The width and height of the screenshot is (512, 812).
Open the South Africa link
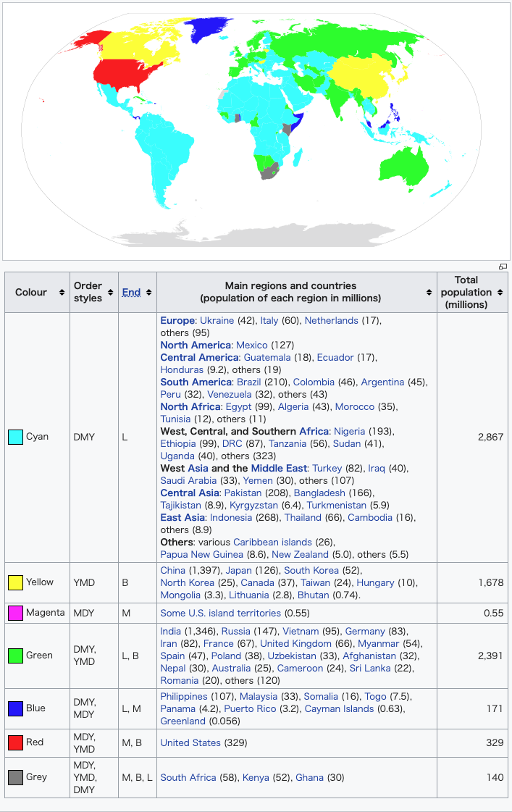pyautogui.click(x=188, y=777)
